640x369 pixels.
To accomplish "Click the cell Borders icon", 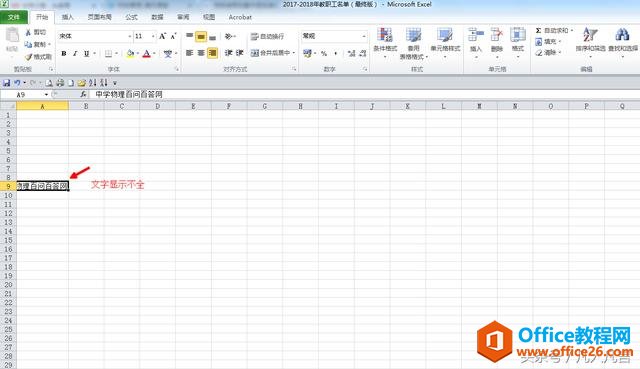I will pyautogui.click(x=108, y=53).
